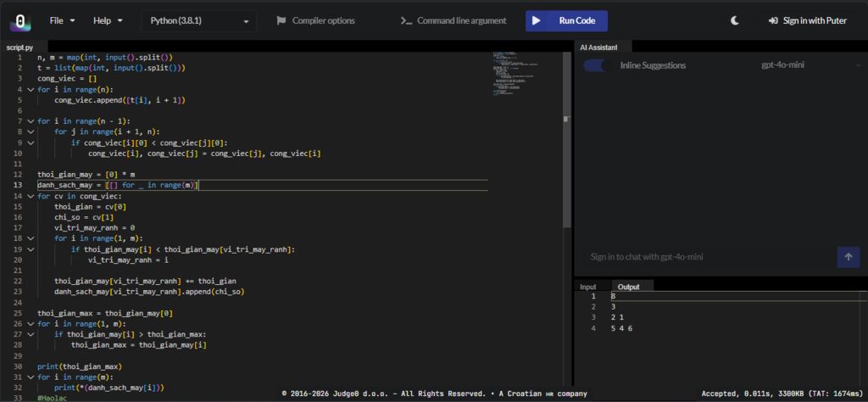Toggle dark mode moon icon
The width and height of the screenshot is (868, 402).
(x=735, y=20)
